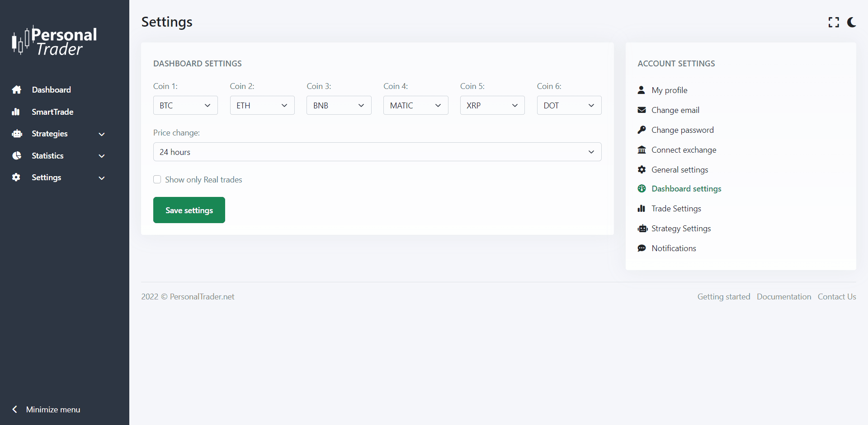Click the Statistics pie chart icon
The image size is (868, 425).
(x=17, y=156)
